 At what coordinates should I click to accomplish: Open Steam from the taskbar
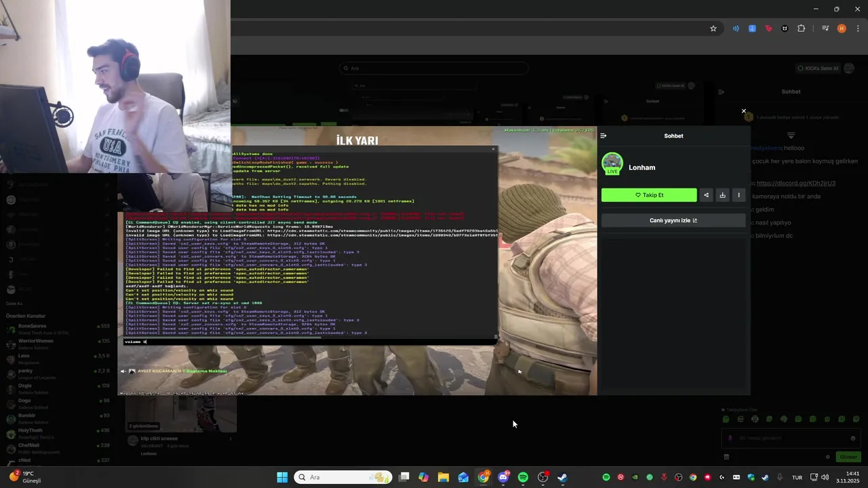562,477
